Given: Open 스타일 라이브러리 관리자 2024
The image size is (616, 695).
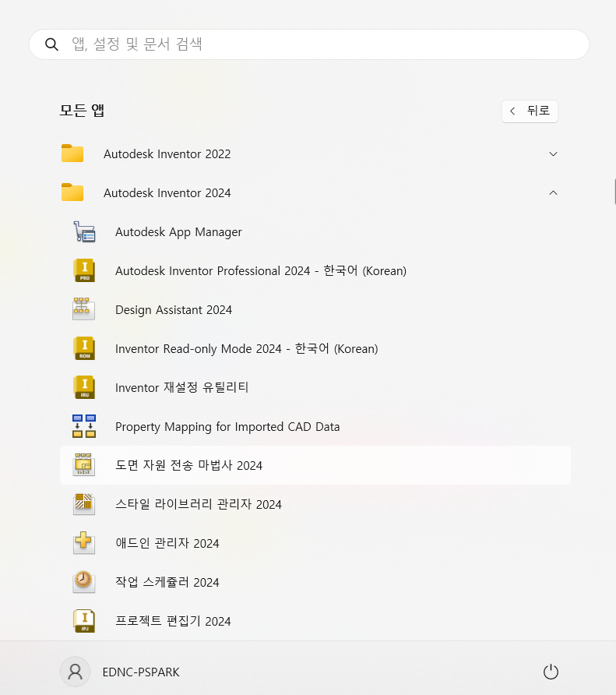Looking at the screenshot, I should (315, 504).
